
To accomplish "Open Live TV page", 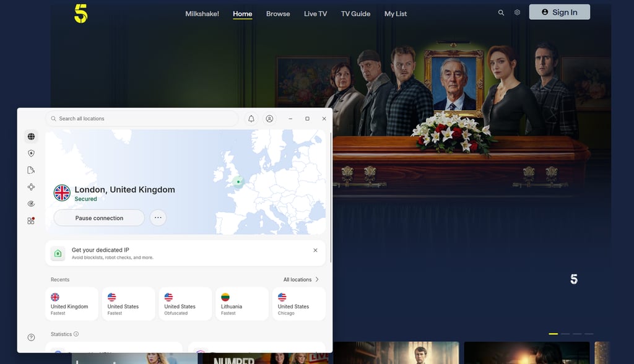I will click(x=315, y=14).
